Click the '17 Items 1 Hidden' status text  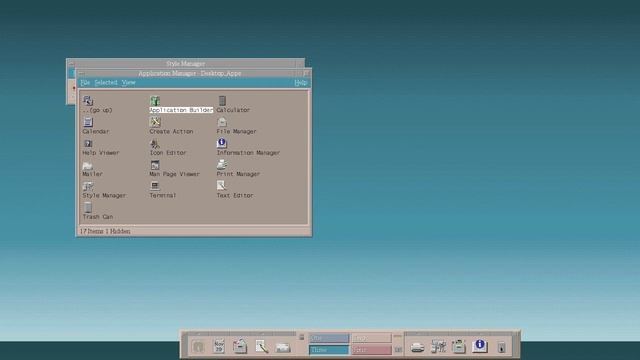[105, 231]
